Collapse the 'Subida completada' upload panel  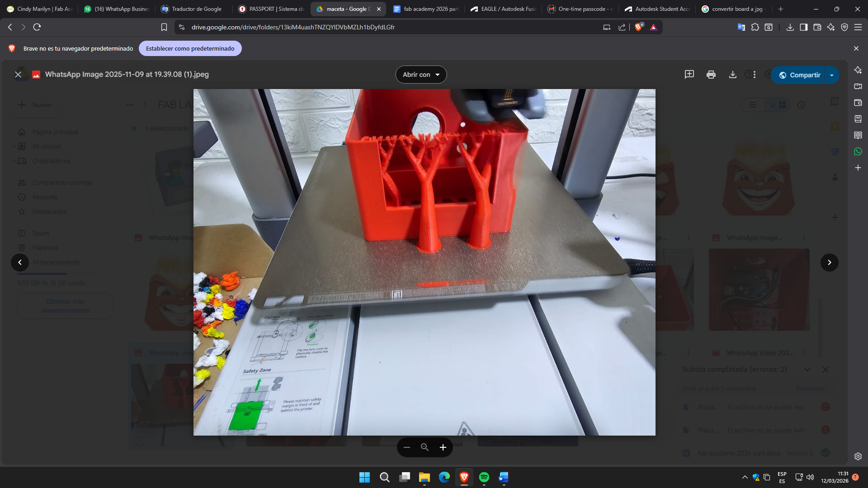pyautogui.click(x=807, y=370)
